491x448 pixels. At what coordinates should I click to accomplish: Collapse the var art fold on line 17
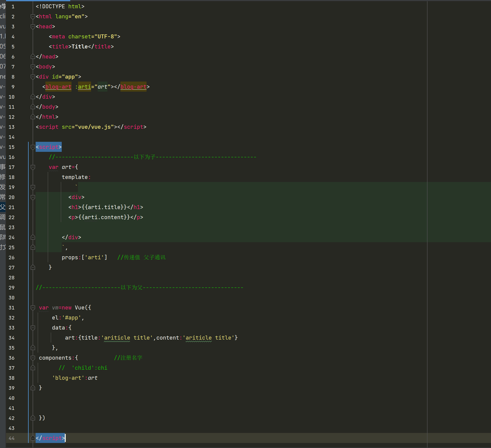[x=33, y=167]
